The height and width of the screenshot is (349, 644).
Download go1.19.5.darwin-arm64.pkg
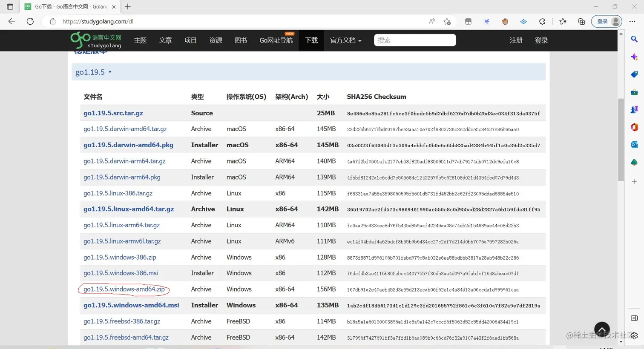point(122,177)
